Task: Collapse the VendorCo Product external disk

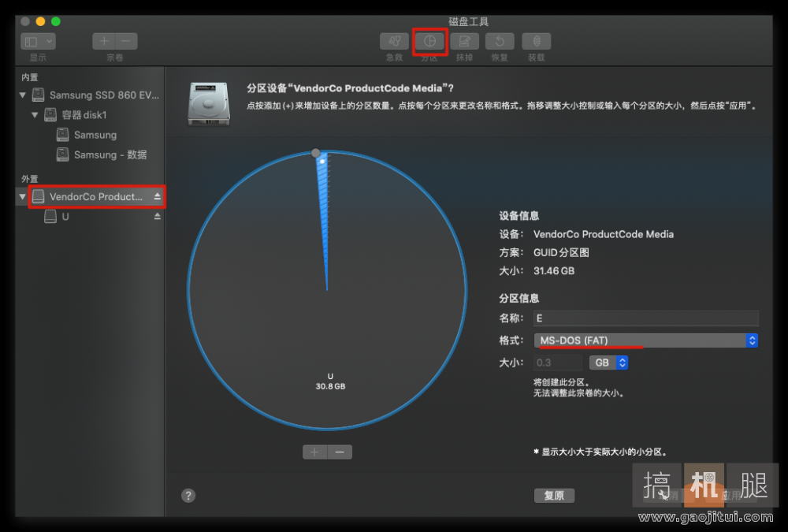Action: [23, 196]
